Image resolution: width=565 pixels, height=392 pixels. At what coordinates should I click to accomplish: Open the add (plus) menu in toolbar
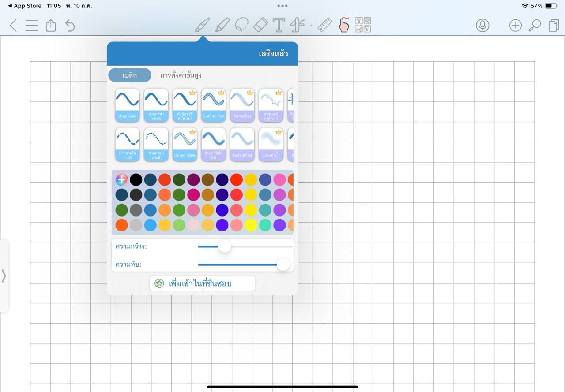[x=515, y=26]
